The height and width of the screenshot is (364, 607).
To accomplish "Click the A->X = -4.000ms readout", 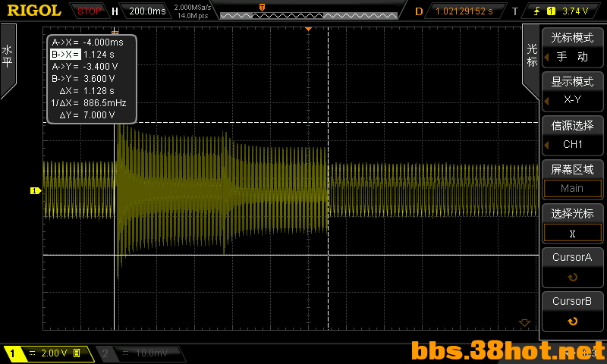I will 87,42.
